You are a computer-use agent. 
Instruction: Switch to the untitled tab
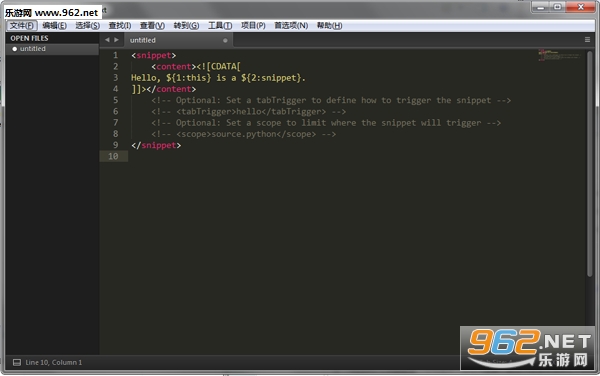[x=178, y=40]
